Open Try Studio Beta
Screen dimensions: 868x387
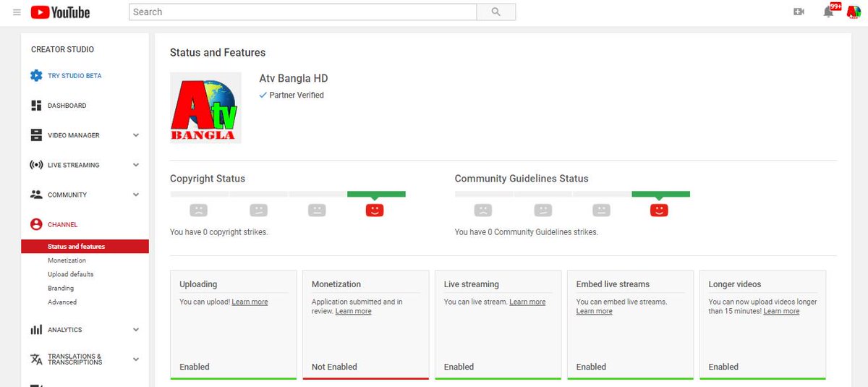pos(75,76)
